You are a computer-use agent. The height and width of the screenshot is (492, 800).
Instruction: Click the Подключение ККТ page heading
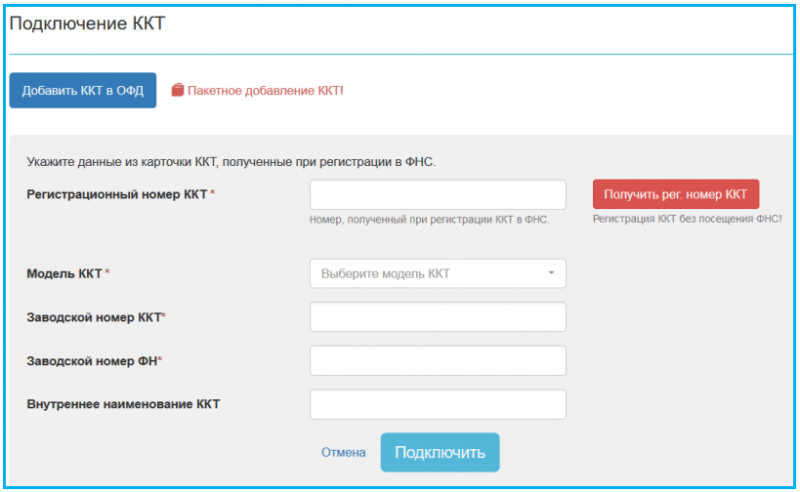(86, 24)
